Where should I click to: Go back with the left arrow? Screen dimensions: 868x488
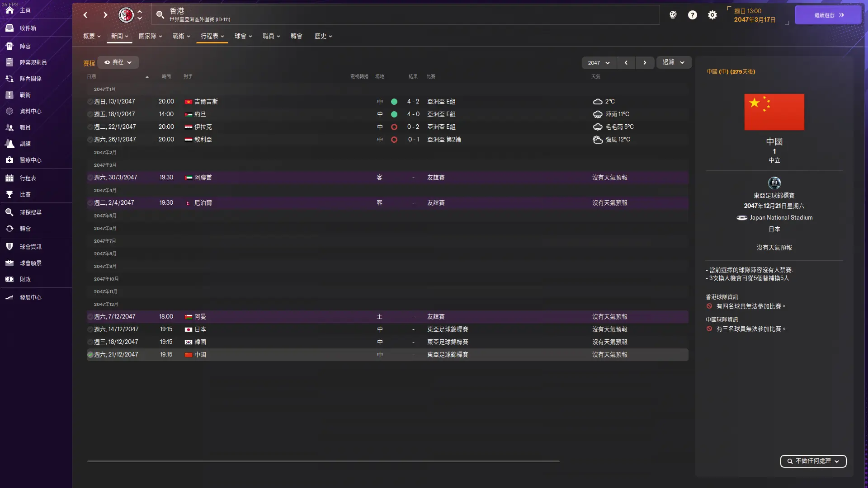85,15
